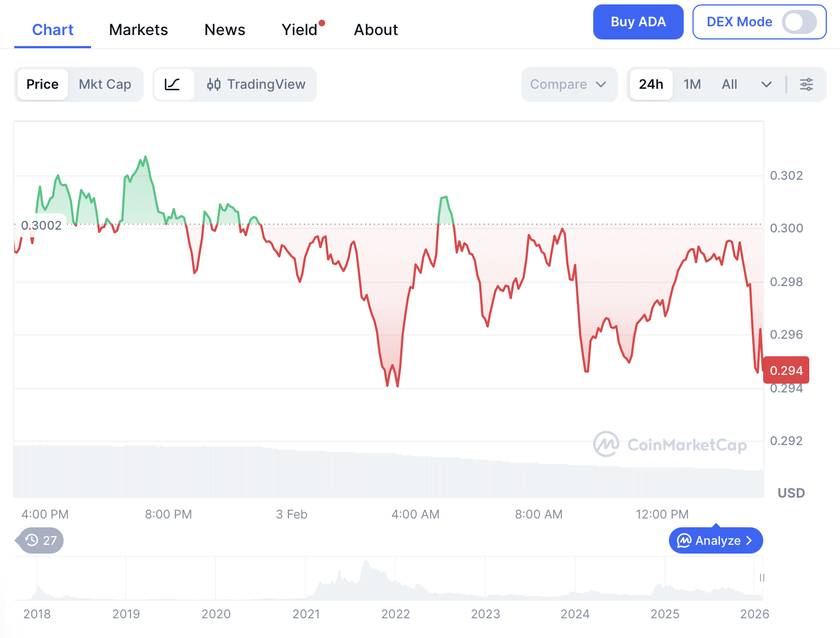
Task: Select Price chart view
Action: pyautogui.click(x=42, y=84)
